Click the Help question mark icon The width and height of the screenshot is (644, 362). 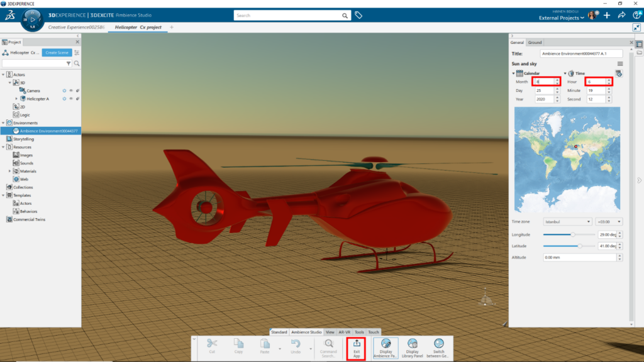[x=637, y=15]
